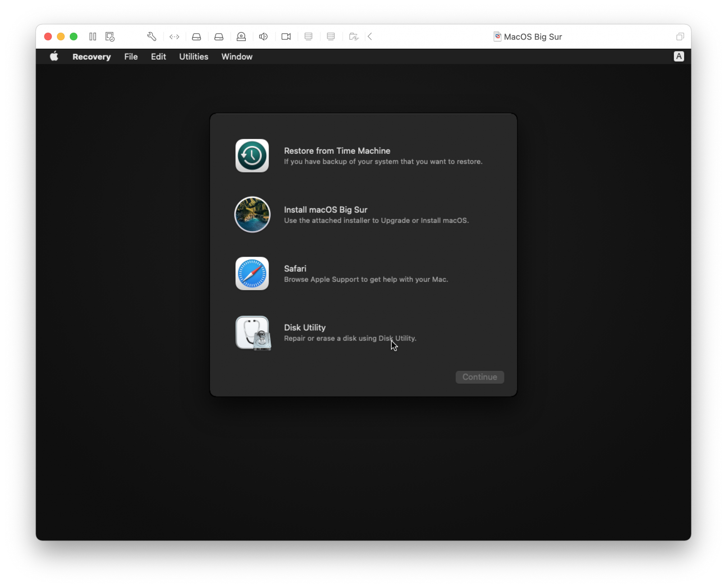
Task: Minimize the virtual machine window
Action: pos(61,37)
